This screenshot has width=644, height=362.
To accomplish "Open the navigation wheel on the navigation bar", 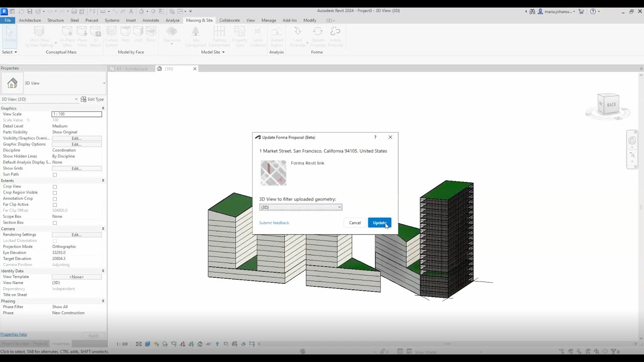I will pyautogui.click(x=632, y=140).
